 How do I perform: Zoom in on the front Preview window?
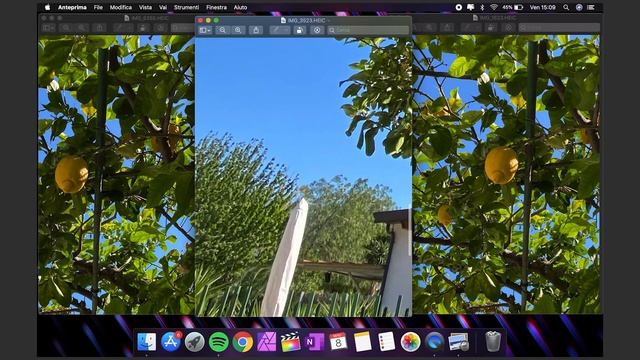[x=238, y=30]
